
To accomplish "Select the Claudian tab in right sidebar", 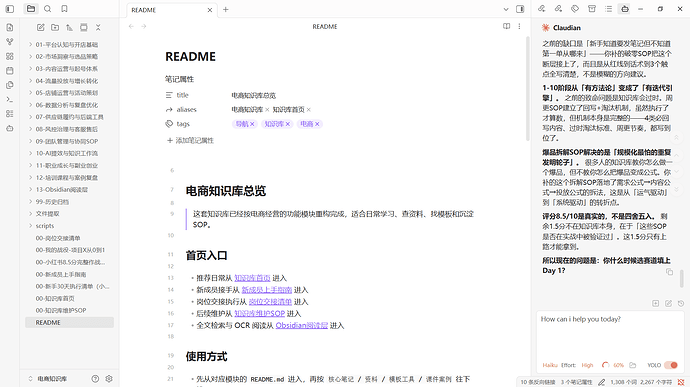I will click(624, 9).
